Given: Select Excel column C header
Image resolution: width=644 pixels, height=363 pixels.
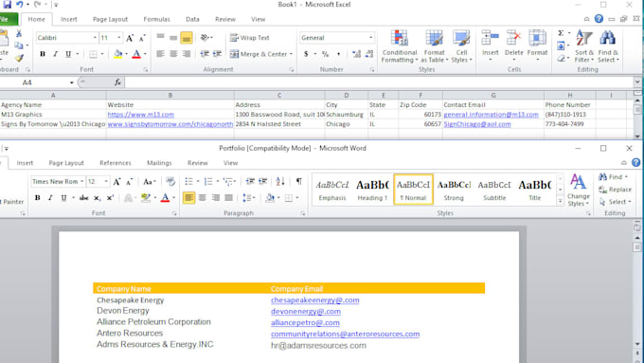Looking at the screenshot, I should pos(279,96).
